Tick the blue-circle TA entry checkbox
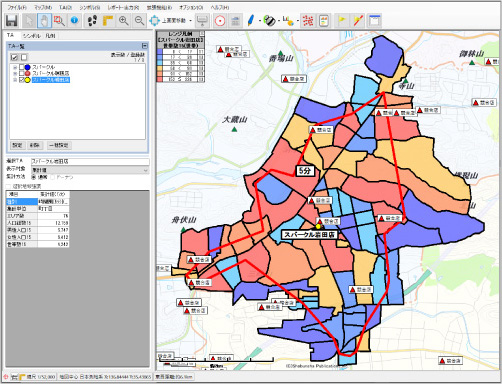The width and height of the screenshot is (502, 384). (22, 67)
